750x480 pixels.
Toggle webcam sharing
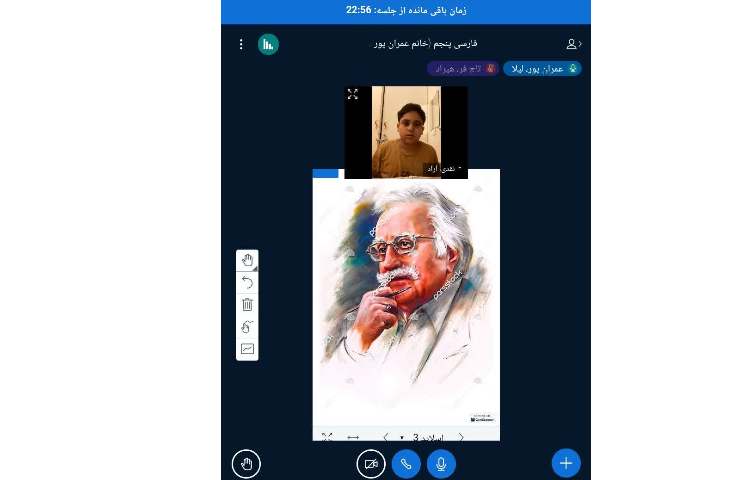[371, 464]
